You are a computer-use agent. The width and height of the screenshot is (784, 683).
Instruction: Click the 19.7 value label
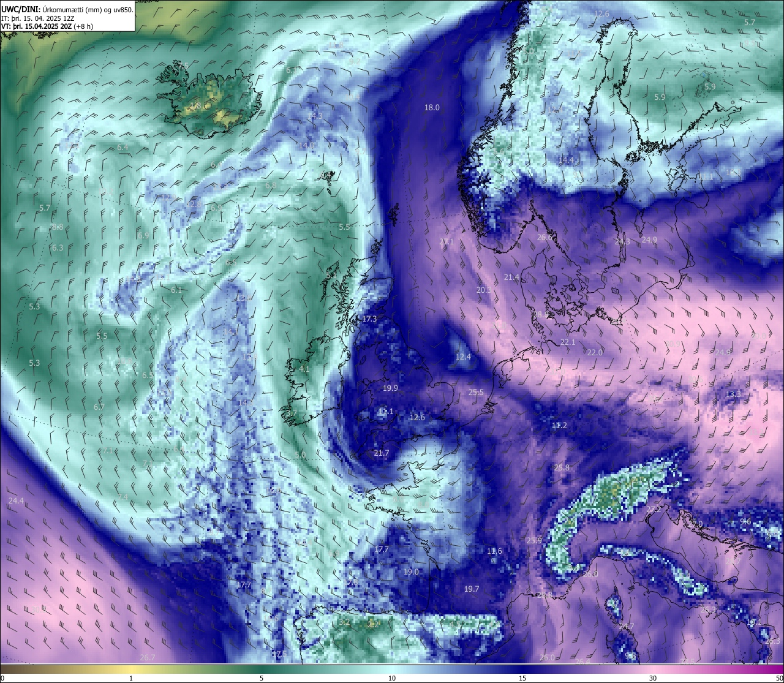click(x=471, y=589)
